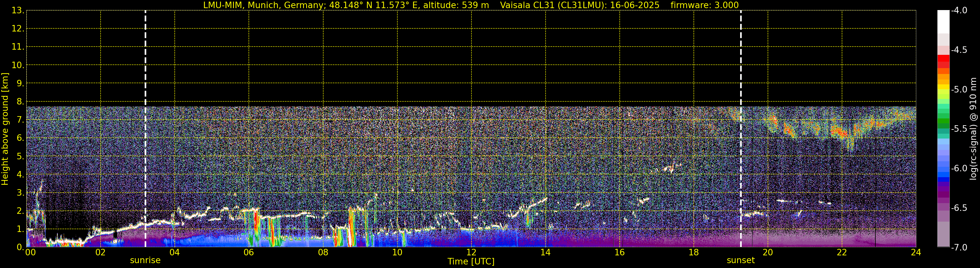Screen dimensions: 980x268
Task: Click height axis tick label '9.'
Action: pyautogui.click(x=20, y=83)
